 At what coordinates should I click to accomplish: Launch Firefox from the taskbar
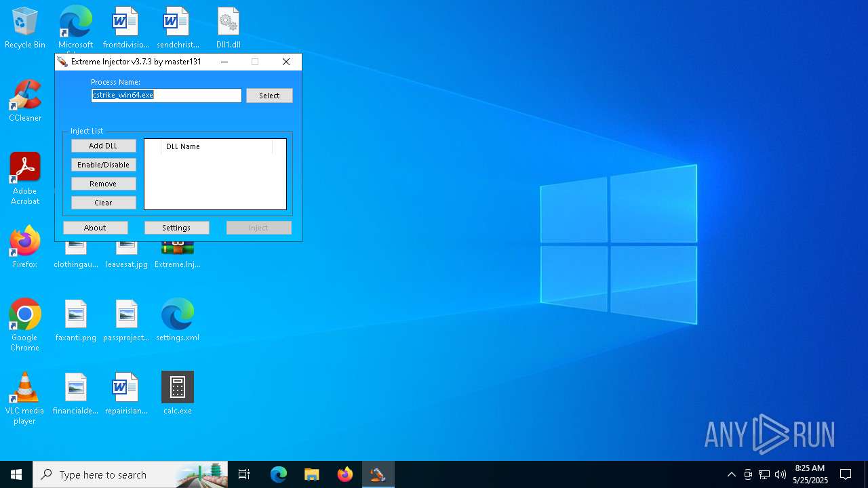[x=344, y=474]
